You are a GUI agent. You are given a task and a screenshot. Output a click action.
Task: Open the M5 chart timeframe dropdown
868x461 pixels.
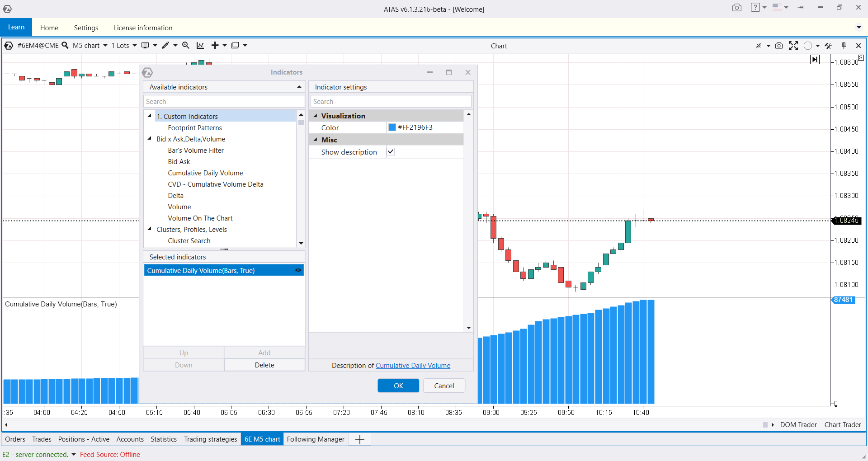tap(90, 45)
